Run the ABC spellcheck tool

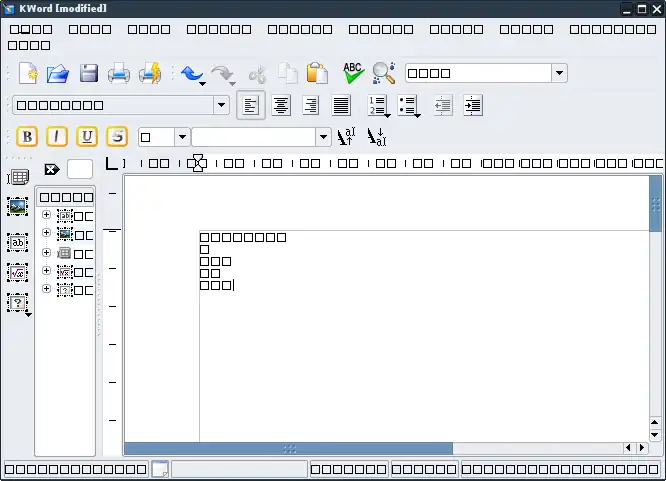(353, 73)
